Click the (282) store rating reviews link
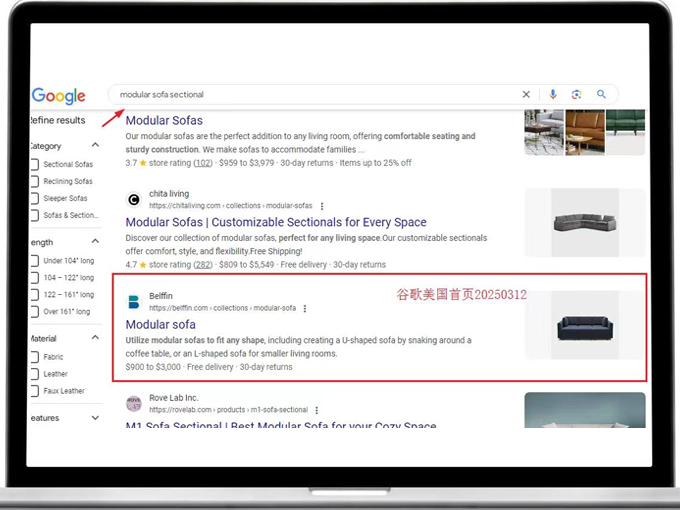The width and height of the screenshot is (680, 510). [203, 265]
